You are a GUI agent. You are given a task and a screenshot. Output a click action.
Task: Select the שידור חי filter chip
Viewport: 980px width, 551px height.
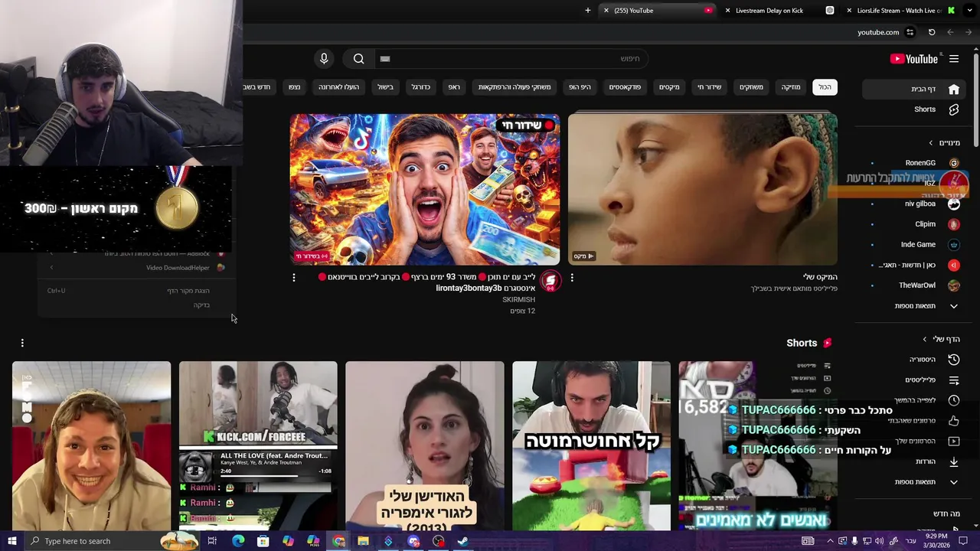tap(709, 87)
